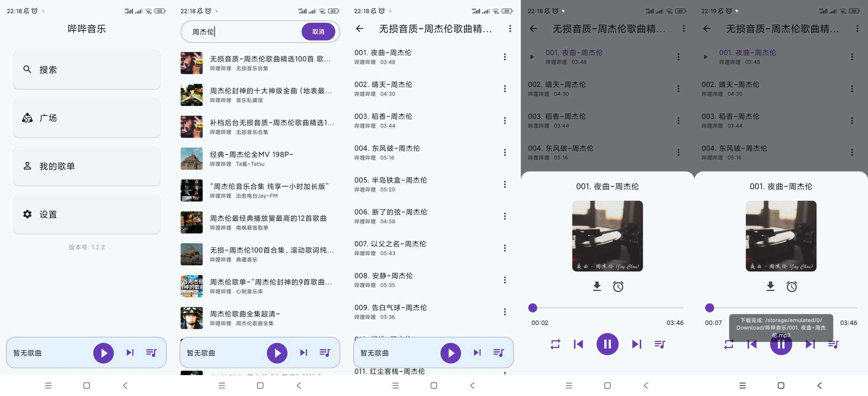The width and height of the screenshot is (868, 396).
Task: Click Android recents button on third screen
Action: click(395, 385)
